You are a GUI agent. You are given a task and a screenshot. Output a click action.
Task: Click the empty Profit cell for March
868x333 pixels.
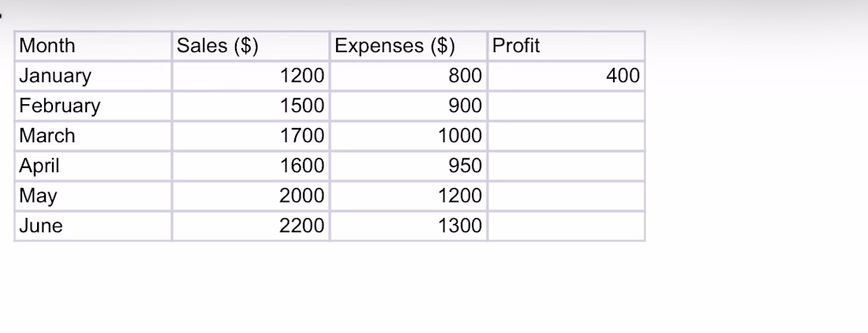pyautogui.click(x=567, y=136)
